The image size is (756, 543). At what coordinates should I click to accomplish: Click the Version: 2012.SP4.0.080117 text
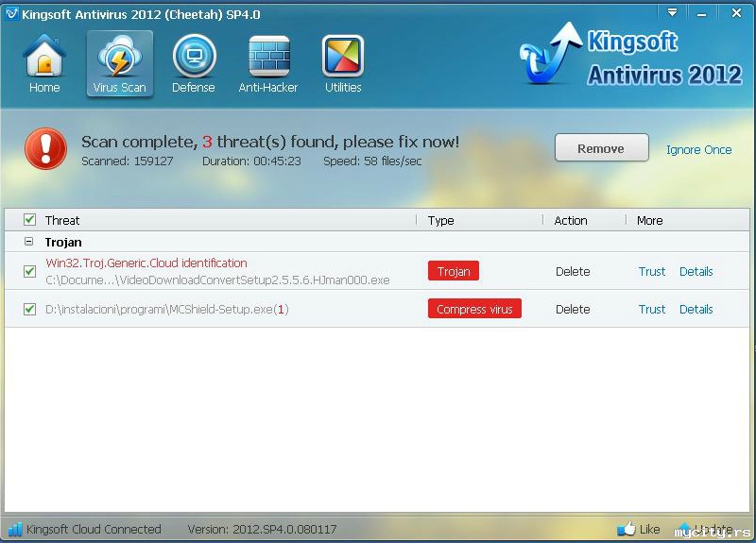(x=262, y=529)
